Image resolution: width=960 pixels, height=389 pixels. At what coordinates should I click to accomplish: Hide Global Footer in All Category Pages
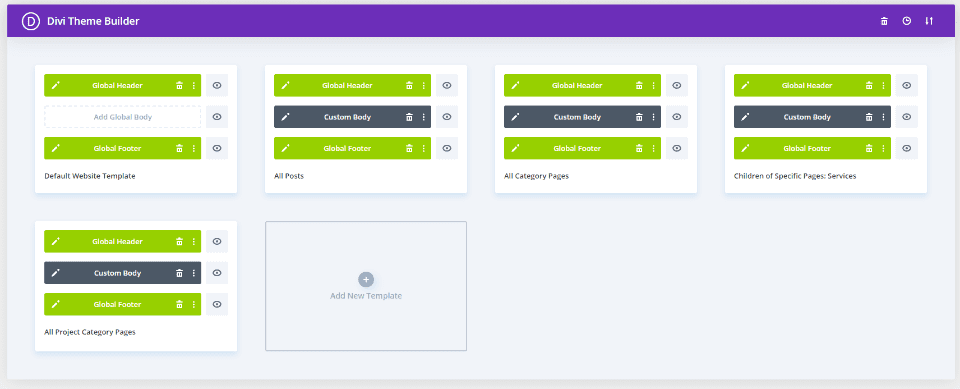tap(677, 148)
